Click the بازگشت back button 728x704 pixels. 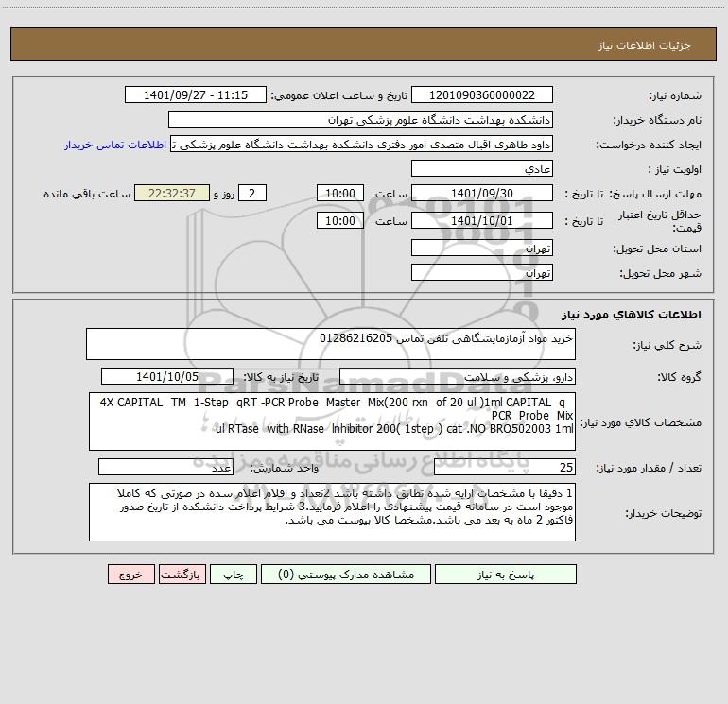(x=182, y=574)
